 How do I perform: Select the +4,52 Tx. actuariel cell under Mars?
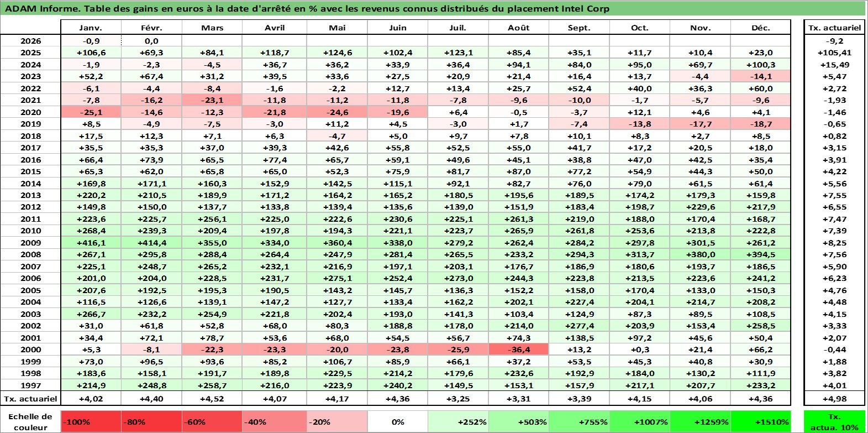point(212,399)
